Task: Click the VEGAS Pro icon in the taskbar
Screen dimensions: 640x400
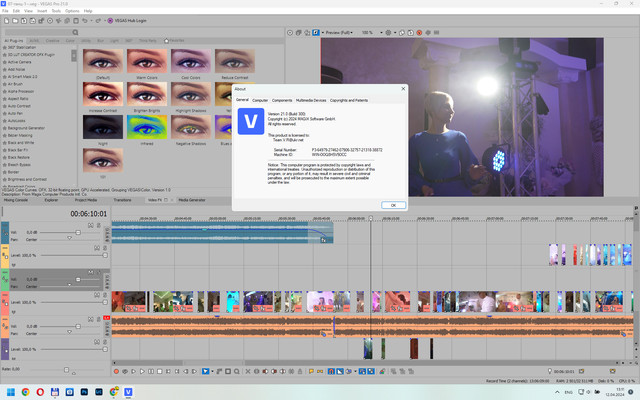Action: coord(128,392)
